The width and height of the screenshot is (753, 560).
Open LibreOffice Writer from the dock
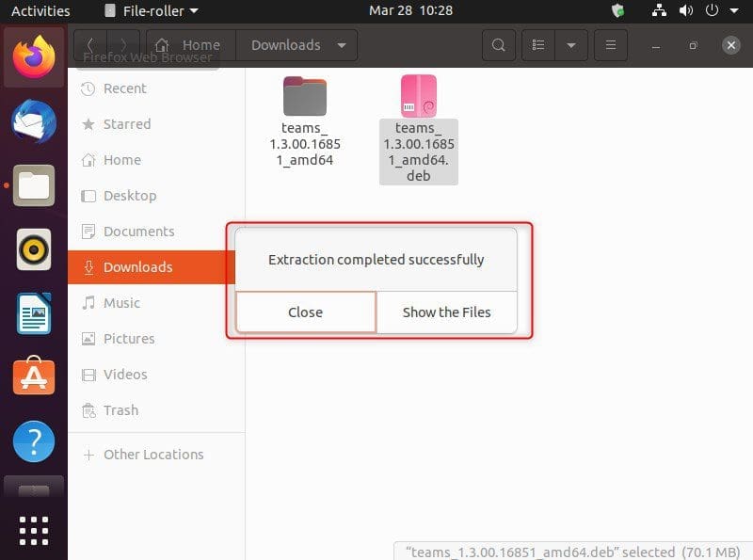point(34,313)
